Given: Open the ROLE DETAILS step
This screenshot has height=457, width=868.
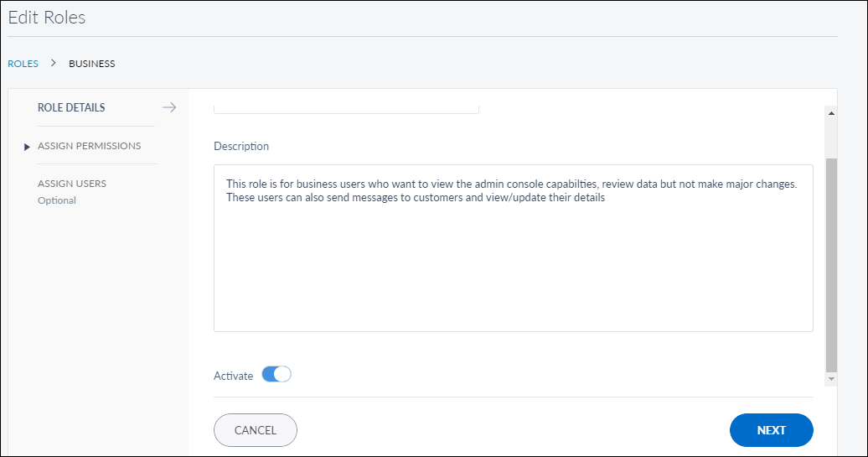Looking at the screenshot, I should 71,107.
